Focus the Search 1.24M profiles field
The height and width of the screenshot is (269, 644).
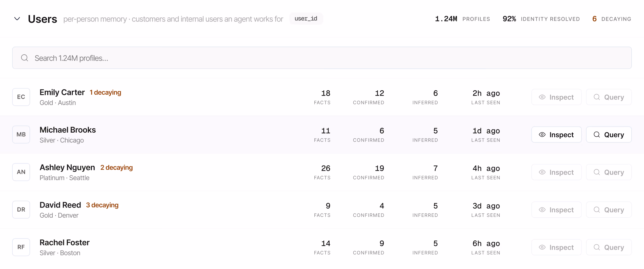tap(322, 58)
